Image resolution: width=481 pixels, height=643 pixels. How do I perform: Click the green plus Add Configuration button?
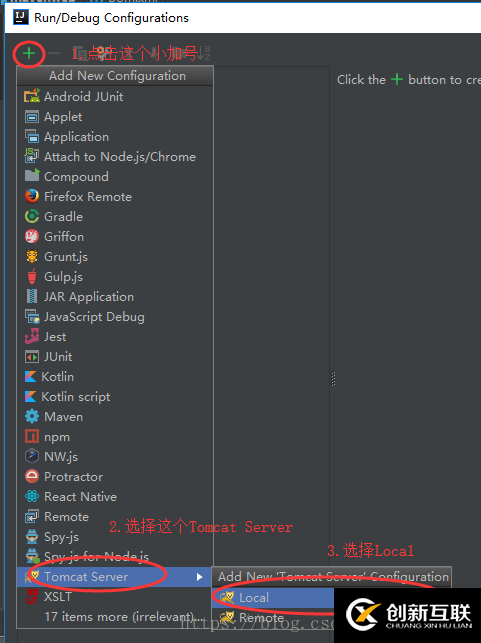[29, 53]
